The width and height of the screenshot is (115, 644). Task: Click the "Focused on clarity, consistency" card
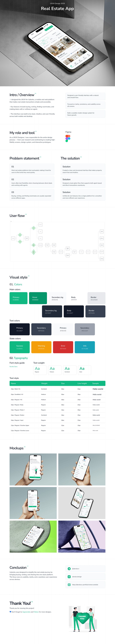(85, 105)
